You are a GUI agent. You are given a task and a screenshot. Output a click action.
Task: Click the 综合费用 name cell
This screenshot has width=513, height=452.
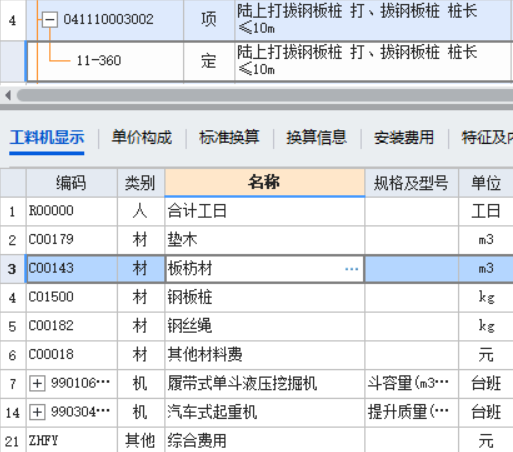pos(265,441)
